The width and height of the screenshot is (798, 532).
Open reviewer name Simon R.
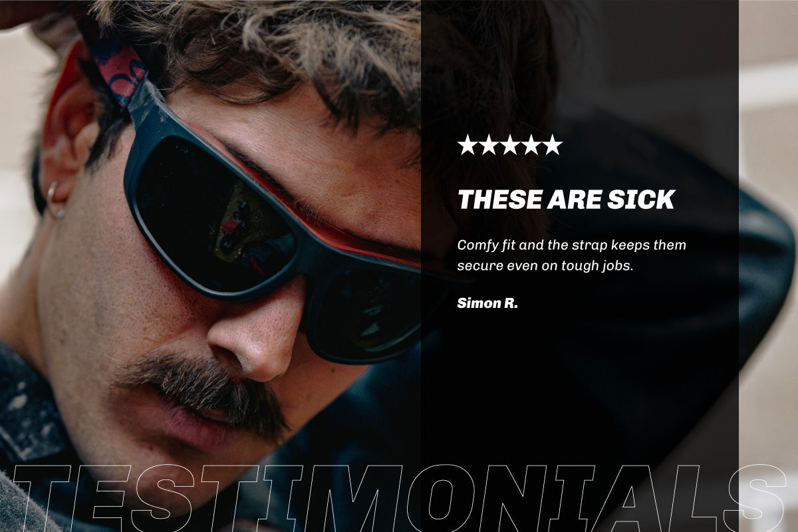tap(487, 303)
